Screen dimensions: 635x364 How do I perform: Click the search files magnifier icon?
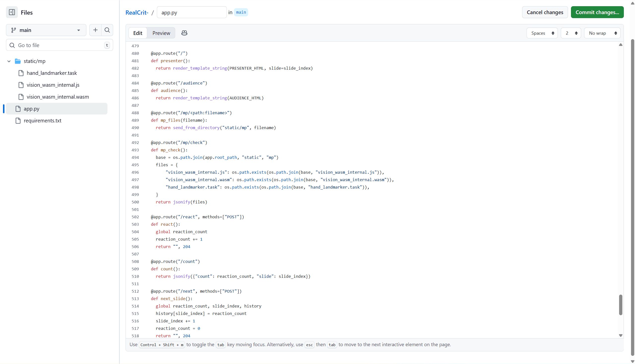[107, 30]
